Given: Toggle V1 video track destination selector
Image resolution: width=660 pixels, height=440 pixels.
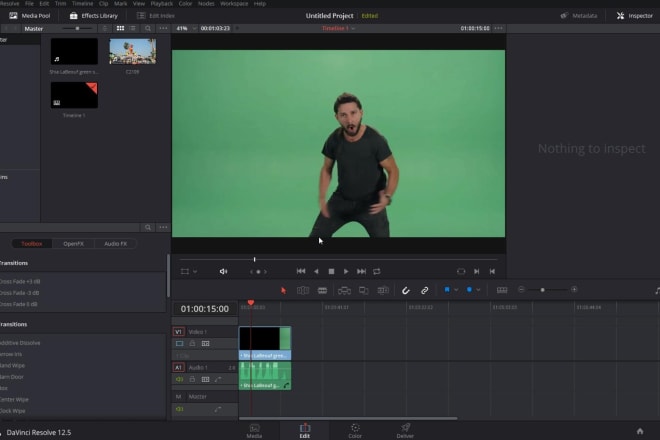Looking at the screenshot, I should pyautogui.click(x=178, y=332).
